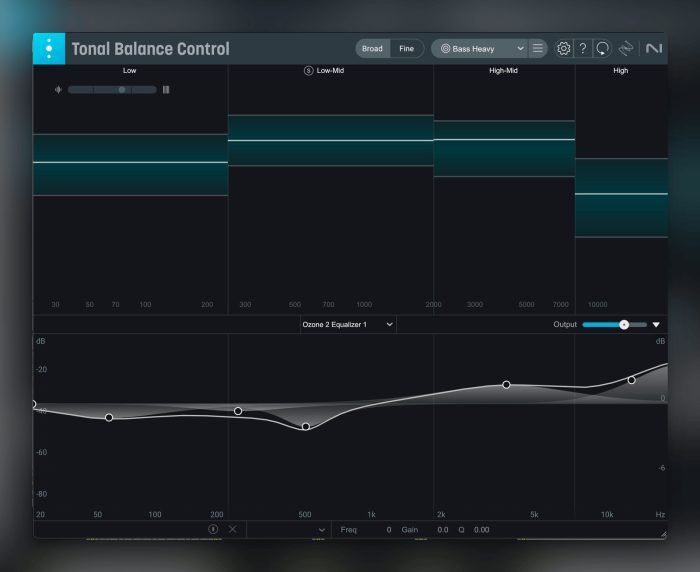Open the blue three-dot plugin menu
Screen dimensions: 700x572
[x=48, y=48]
